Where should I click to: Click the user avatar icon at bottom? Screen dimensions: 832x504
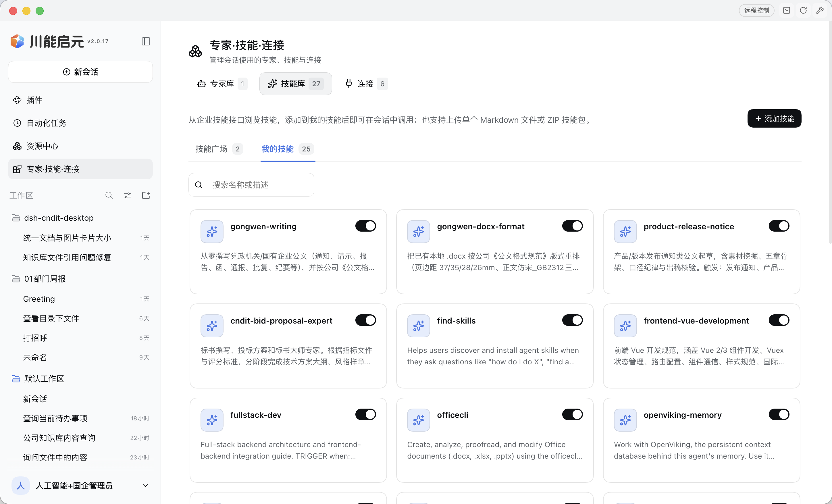pos(21,486)
